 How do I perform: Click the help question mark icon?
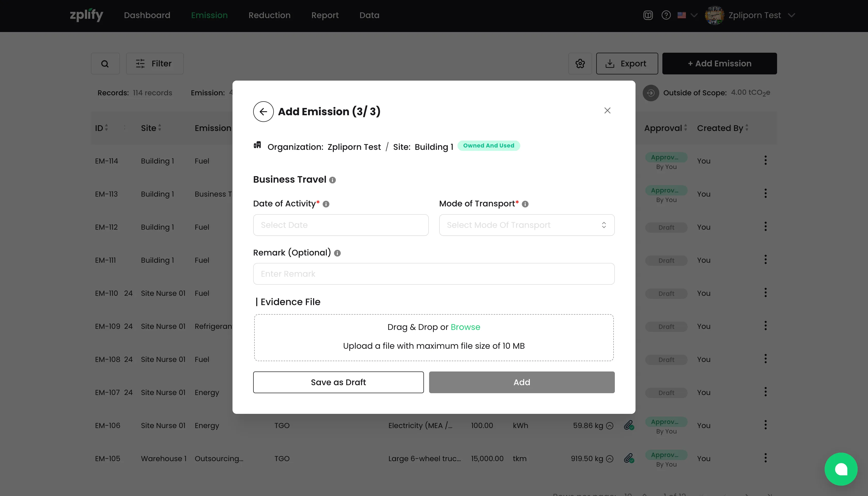666,15
